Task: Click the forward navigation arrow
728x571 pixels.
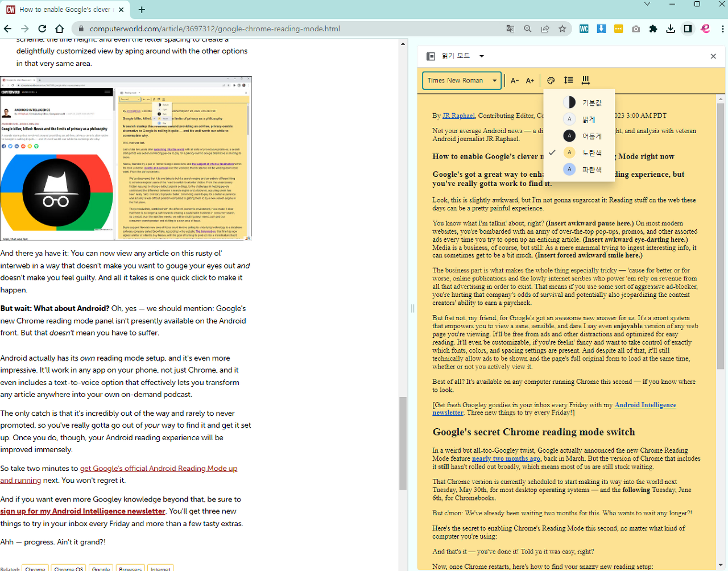Action: (25, 28)
